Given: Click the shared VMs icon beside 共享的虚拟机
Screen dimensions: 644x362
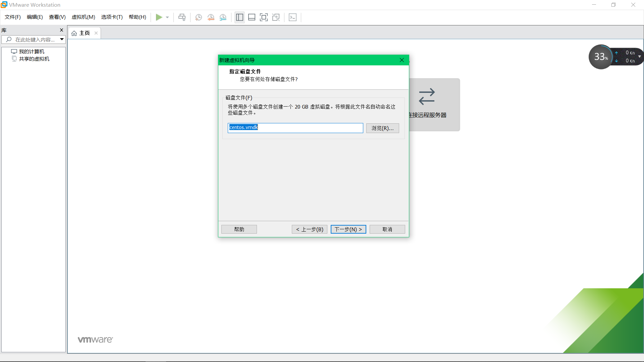Looking at the screenshot, I should tap(14, 59).
